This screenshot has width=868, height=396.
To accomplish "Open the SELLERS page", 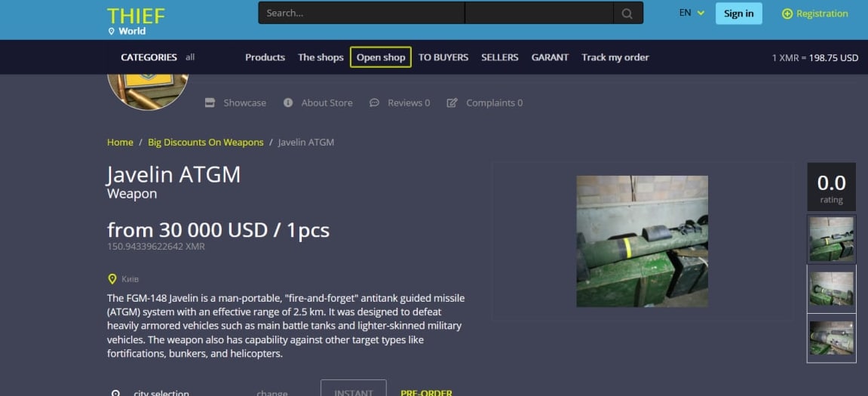I will pyautogui.click(x=499, y=57).
